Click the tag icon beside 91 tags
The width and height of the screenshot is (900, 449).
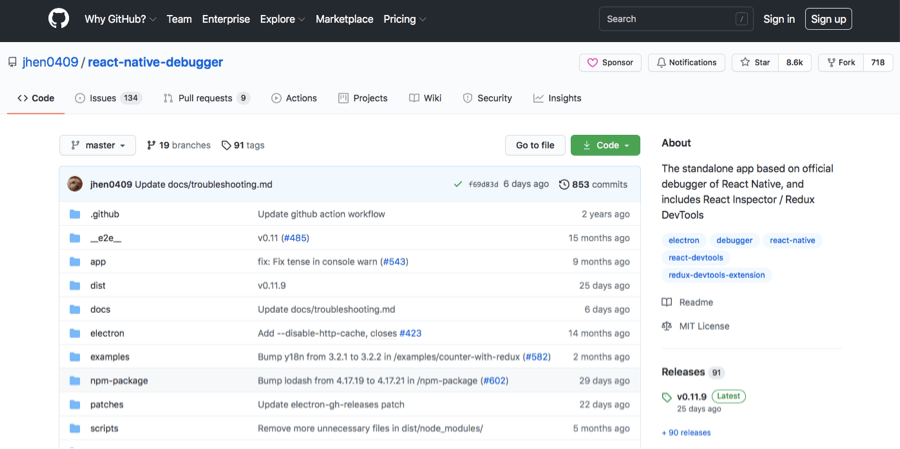[226, 145]
